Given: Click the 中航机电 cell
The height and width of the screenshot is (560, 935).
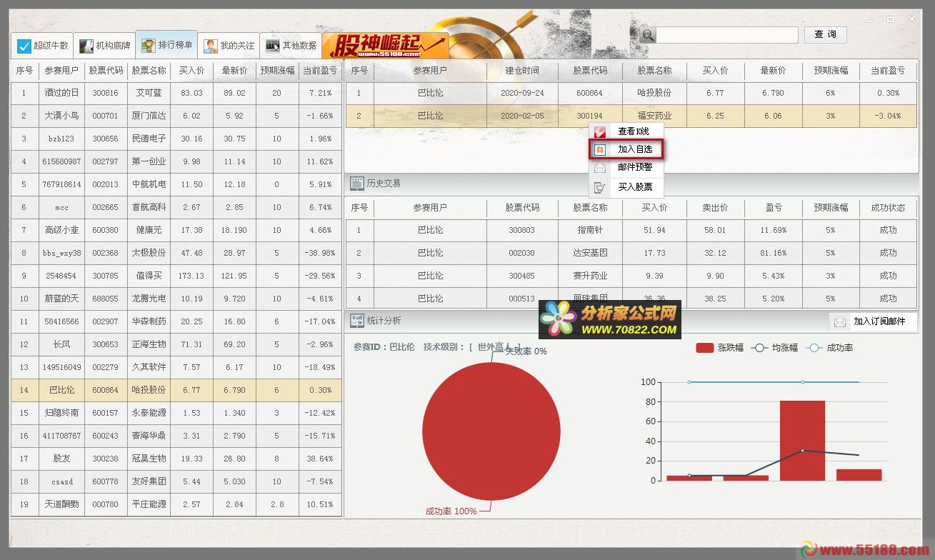Looking at the screenshot, I should [x=149, y=184].
